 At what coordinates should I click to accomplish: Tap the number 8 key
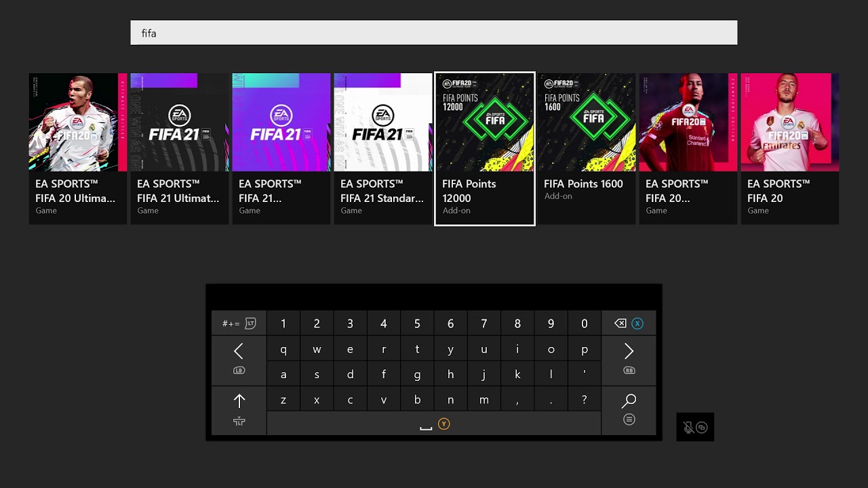[517, 323]
